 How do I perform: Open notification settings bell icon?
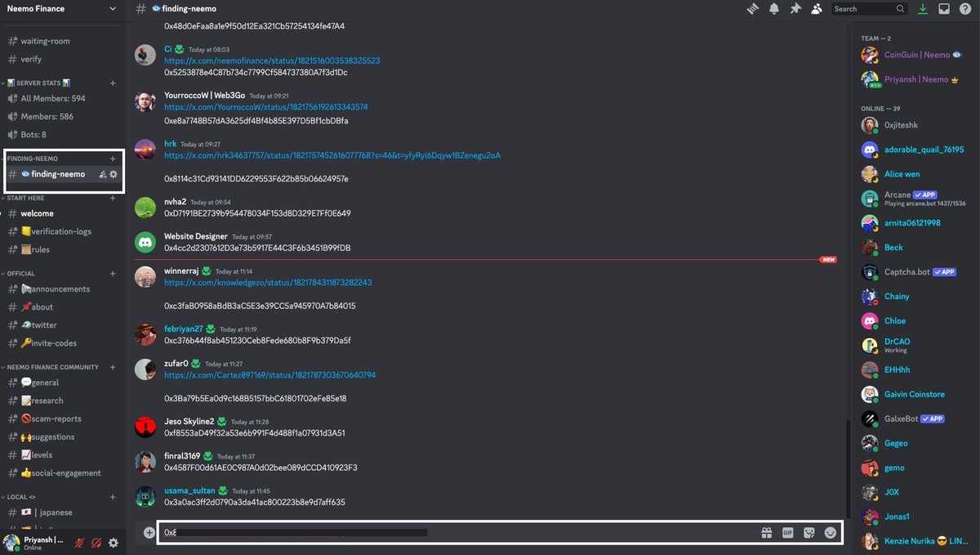click(x=774, y=9)
